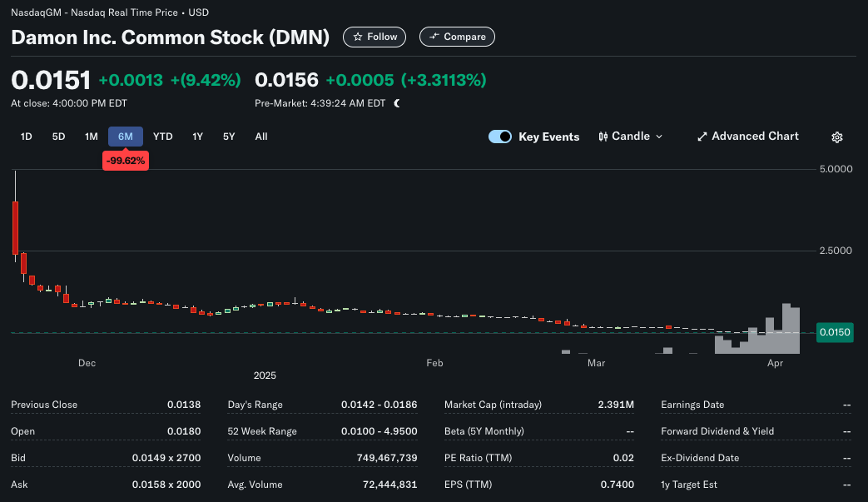Image resolution: width=868 pixels, height=502 pixels.
Task: Click the Dec date axis label
Action: click(87, 363)
